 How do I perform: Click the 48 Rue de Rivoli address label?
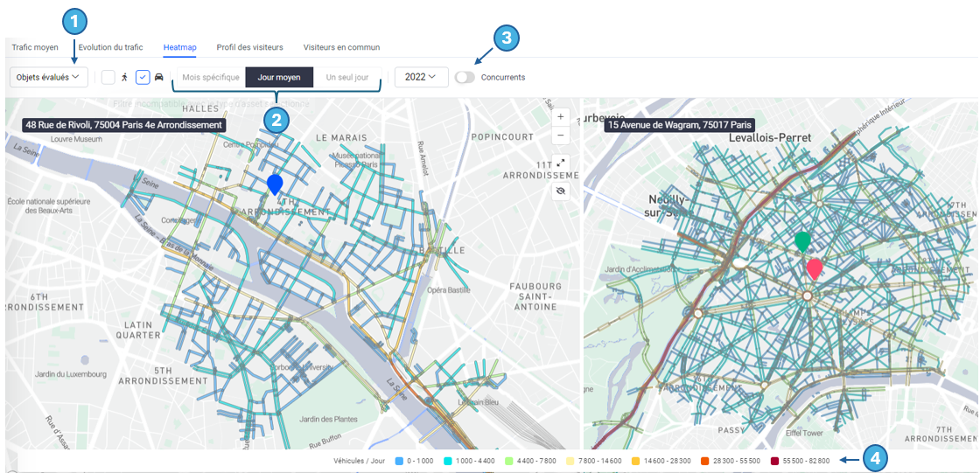(x=125, y=125)
